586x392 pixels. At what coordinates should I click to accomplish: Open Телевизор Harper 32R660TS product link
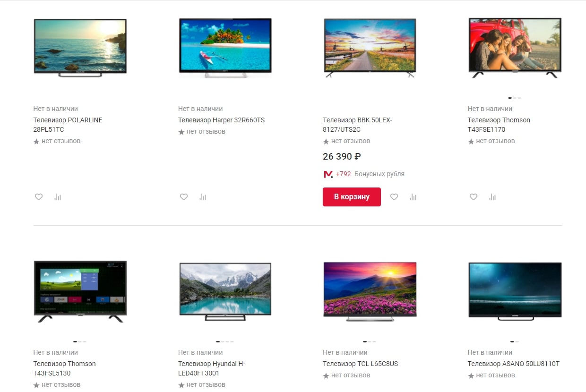click(221, 120)
